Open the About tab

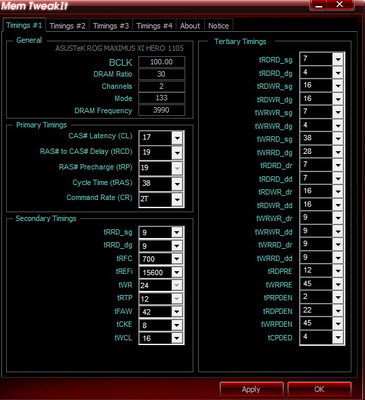click(x=190, y=26)
